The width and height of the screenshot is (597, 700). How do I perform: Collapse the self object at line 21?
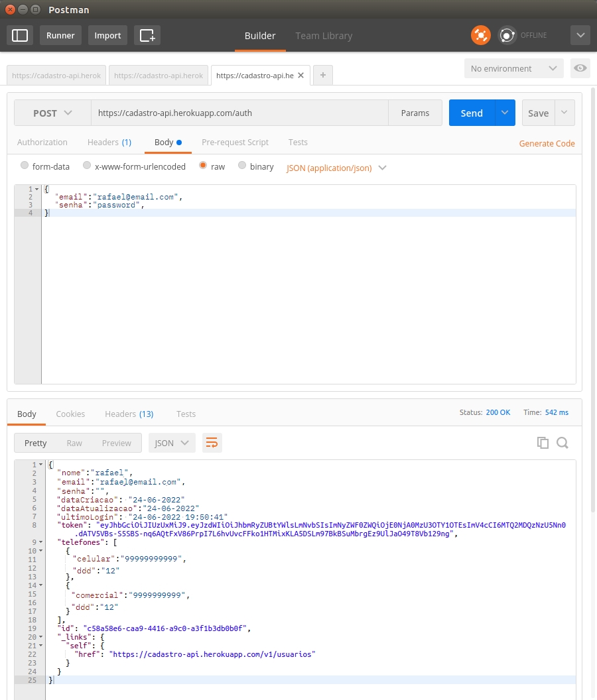coord(40,646)
